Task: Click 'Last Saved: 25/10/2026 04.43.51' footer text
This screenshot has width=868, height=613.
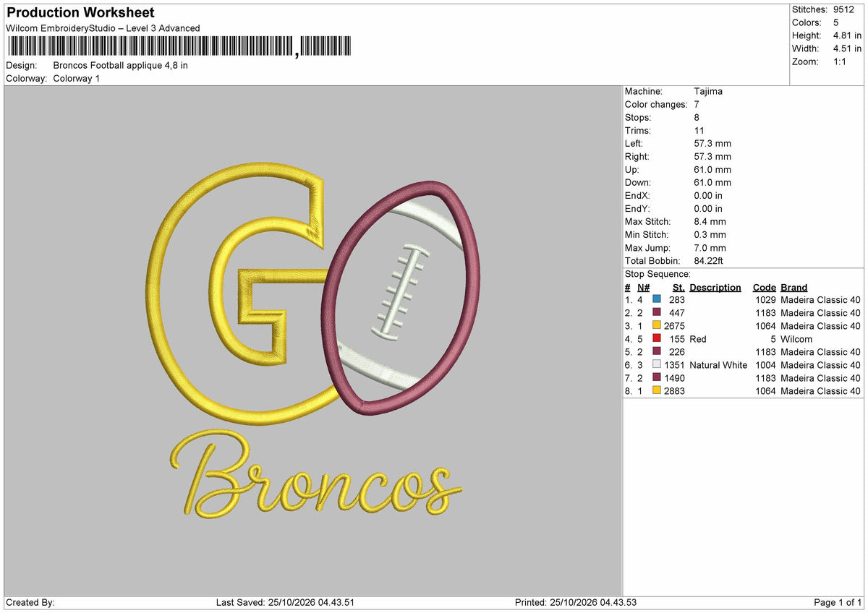Action: pos(285,603)
